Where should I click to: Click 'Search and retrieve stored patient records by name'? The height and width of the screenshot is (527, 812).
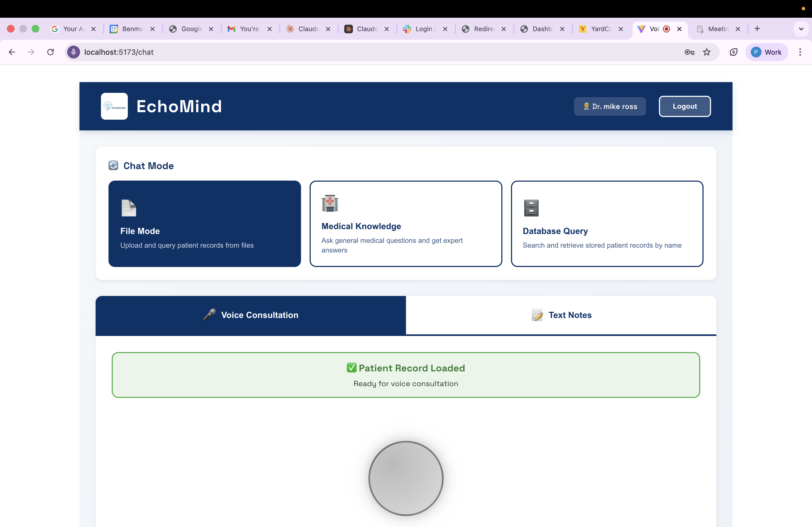pyautogui.click(x=602, y=245)
